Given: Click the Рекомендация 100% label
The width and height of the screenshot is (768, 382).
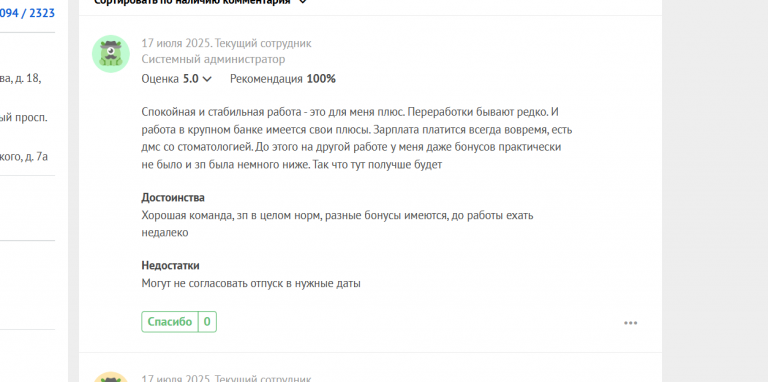Looking at the screenshot, I should click(x=283, y=79).
